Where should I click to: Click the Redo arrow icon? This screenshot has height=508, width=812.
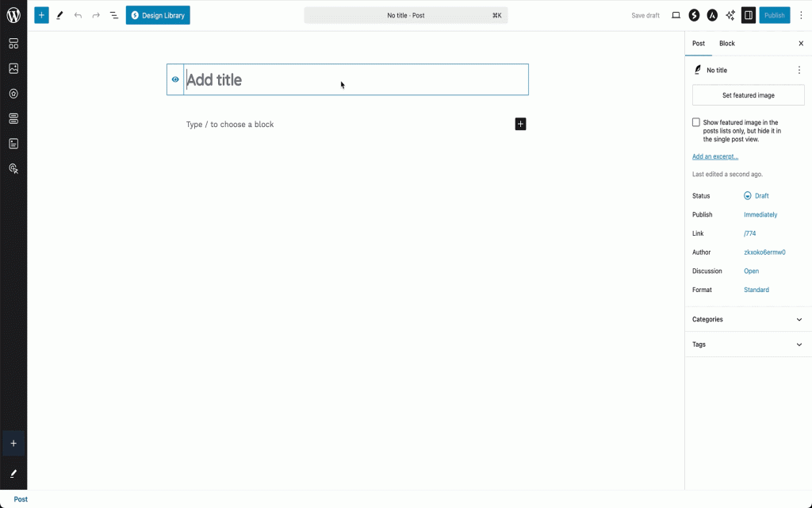click(x=95, y=14)
